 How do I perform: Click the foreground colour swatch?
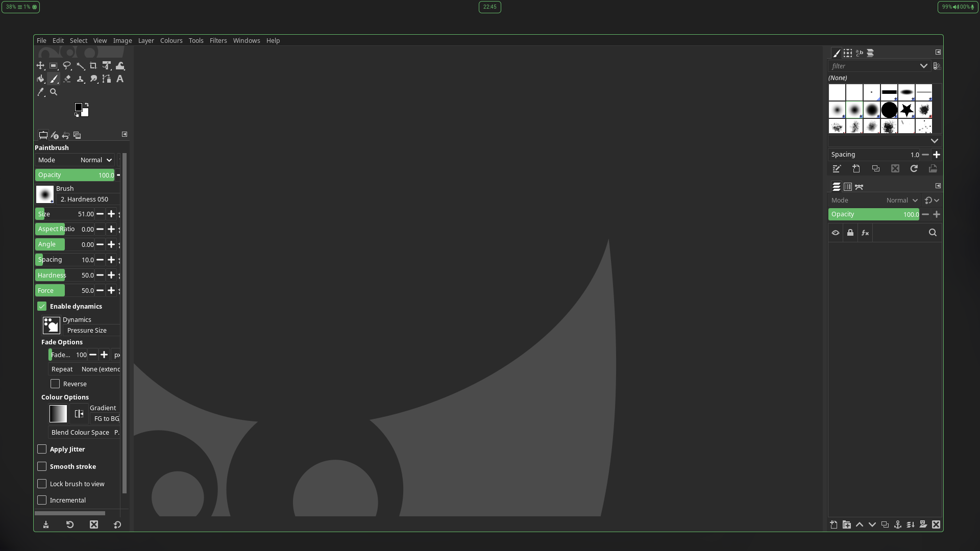[79, 107]
